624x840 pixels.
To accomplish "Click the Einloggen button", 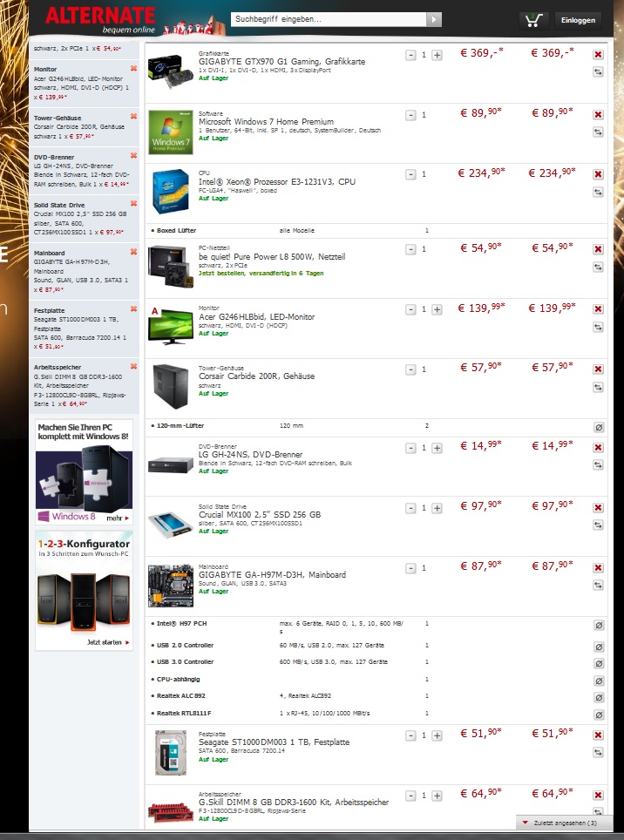I will pos(578,20).
